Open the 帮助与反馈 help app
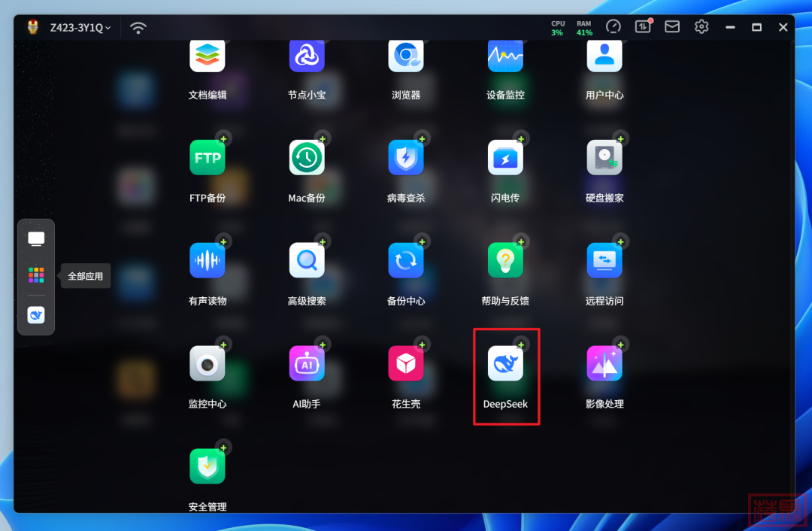 [505, 260]
